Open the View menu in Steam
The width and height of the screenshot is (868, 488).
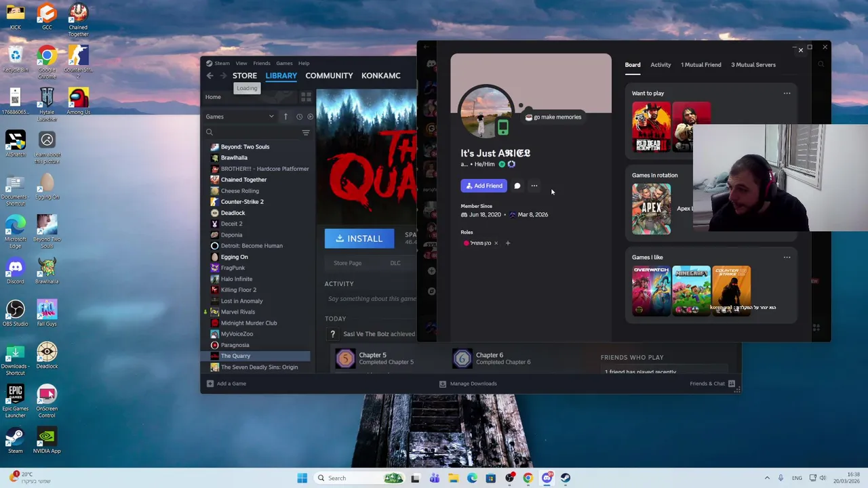tap(241, 63)
